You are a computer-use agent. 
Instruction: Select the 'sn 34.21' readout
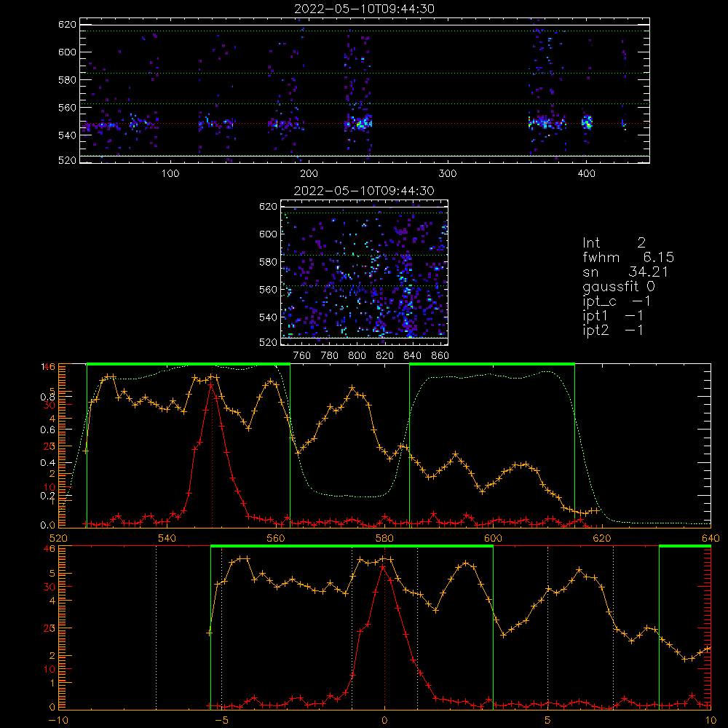[x=625, y=272]
